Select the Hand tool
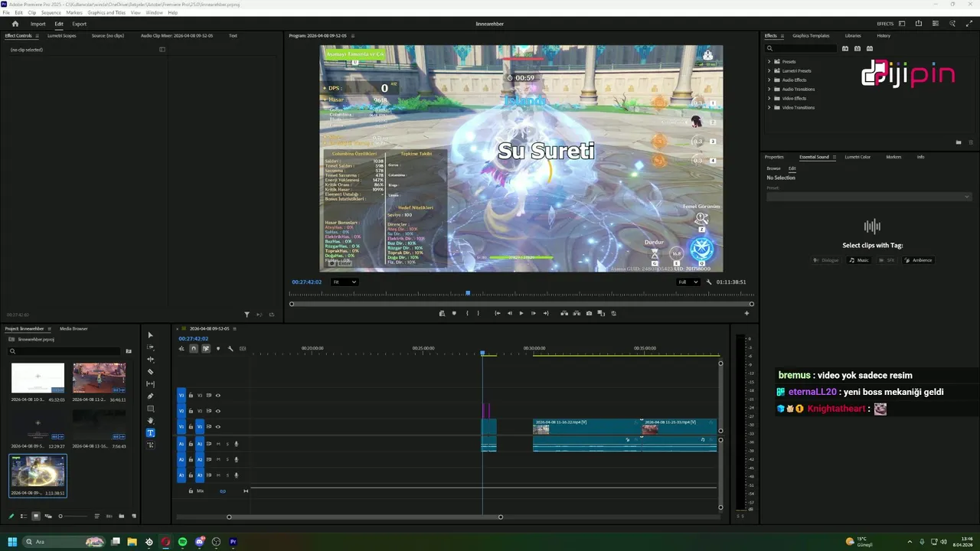The image size is (980, 551). [x=150, y=421]
